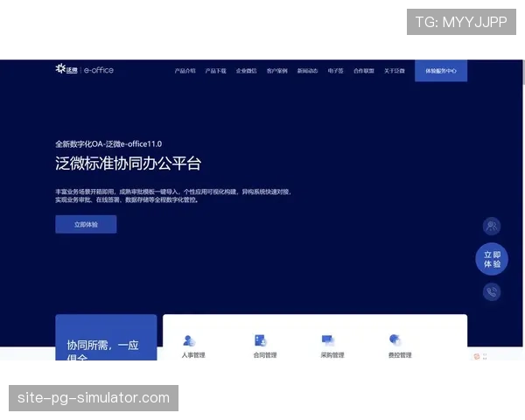This screenshot has height=420, width=525.
Task: Click the 合同管理 label
Action: point(265,355)
